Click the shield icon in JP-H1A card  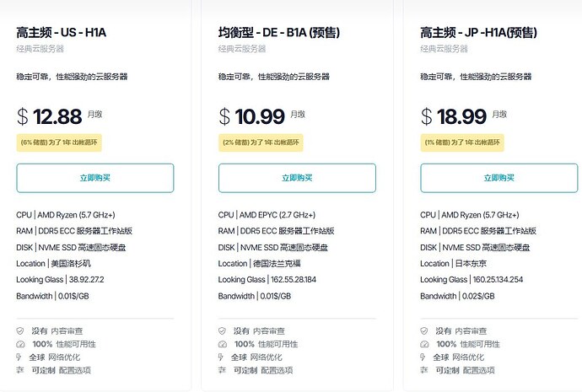click(424, 330)
